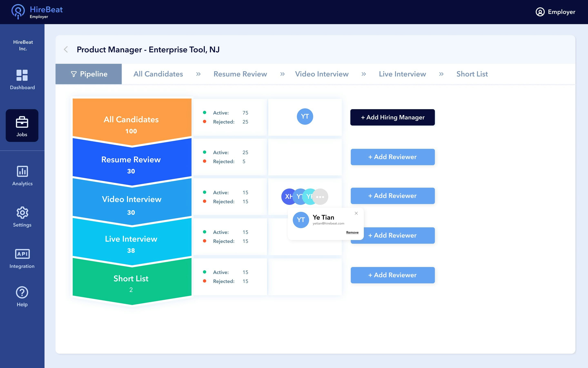Click the Rejected label in Live Interview row
Viewport: 588px width, 368px height.
(224, 241)
